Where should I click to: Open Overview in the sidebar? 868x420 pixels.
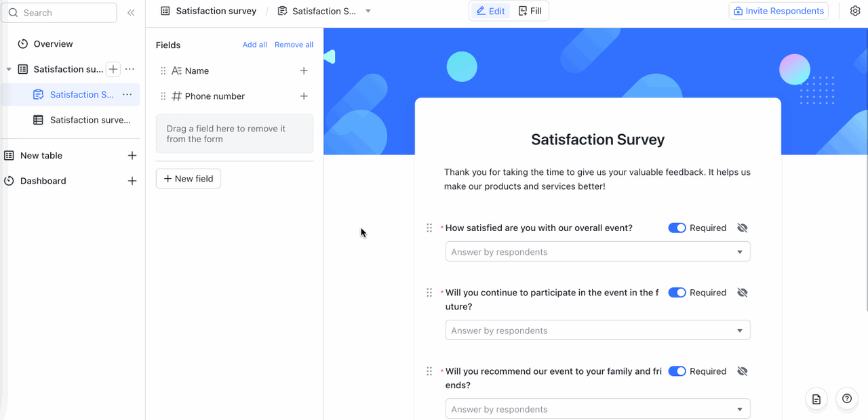(53, 44)
